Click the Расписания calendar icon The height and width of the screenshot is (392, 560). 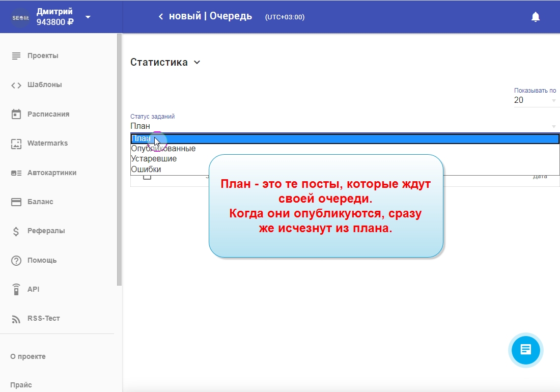[x=16, y=114]
